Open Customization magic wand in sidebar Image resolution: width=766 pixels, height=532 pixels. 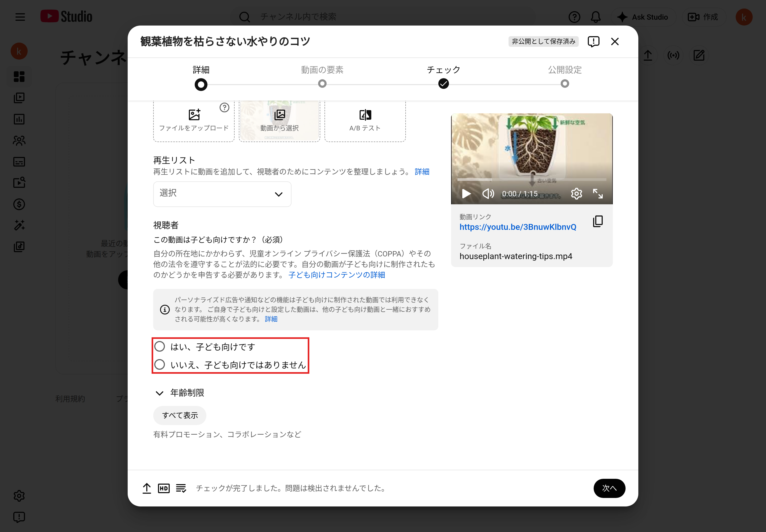pos(19,225)
